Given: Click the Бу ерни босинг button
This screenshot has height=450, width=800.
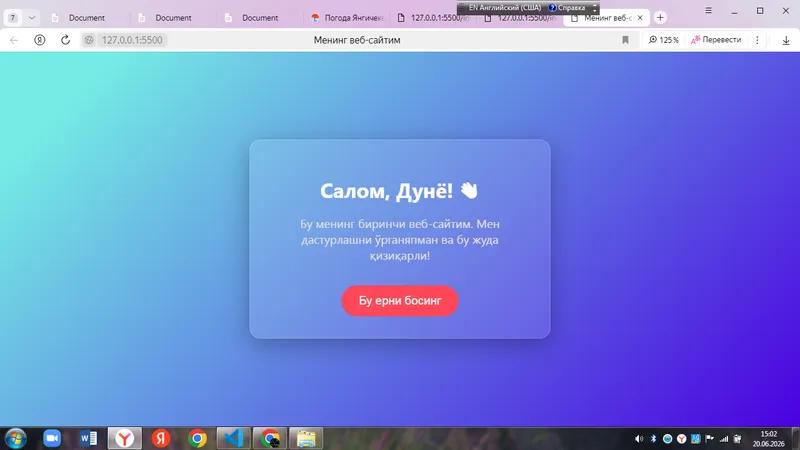Looking at the screenshot, I should tap(399, 301).
